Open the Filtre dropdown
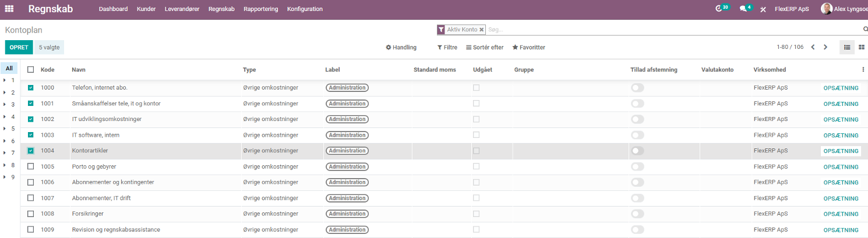 tap(447, 47)
